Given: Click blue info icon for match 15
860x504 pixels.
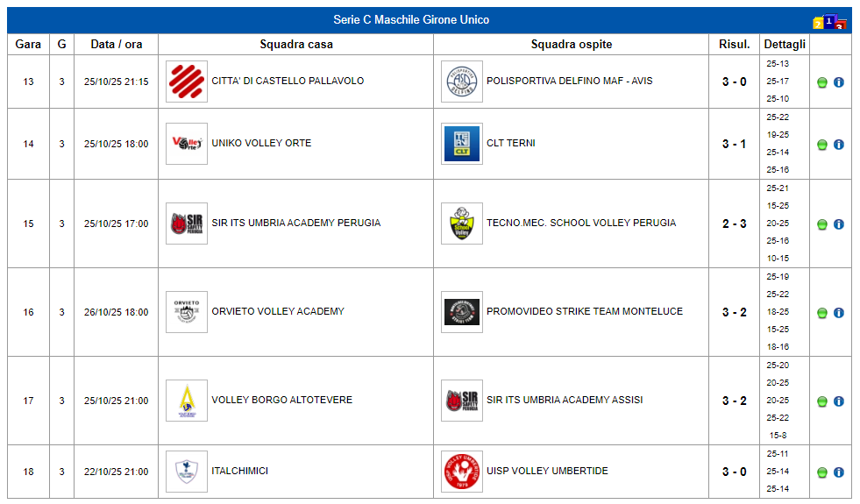Looking at the screenshot, I should pyautogui.click(x=838, y=224).
